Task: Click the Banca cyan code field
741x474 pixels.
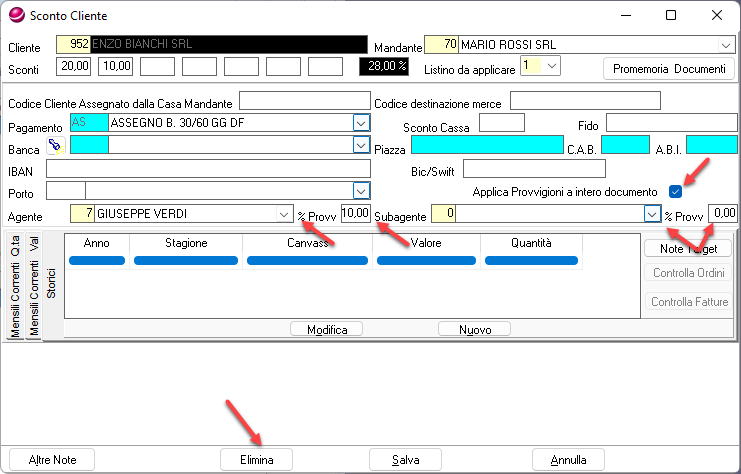Action: click(x=89, y=145)
